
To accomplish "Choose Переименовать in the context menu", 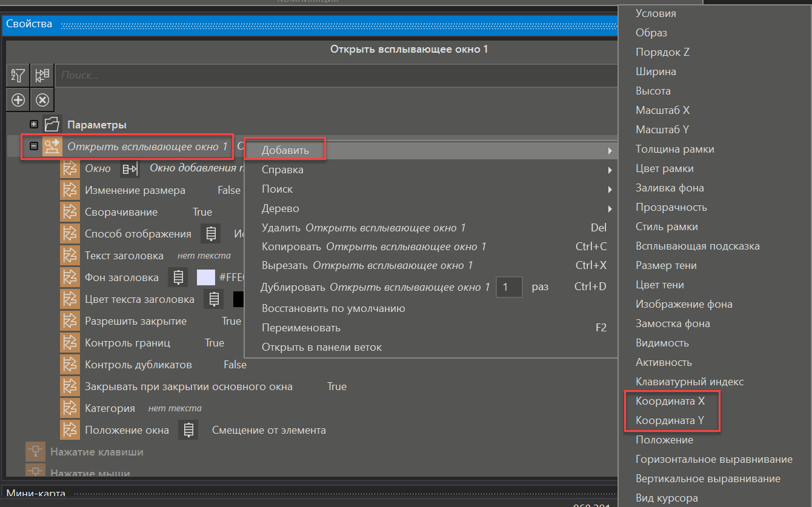I will click(x=301, y=328).
